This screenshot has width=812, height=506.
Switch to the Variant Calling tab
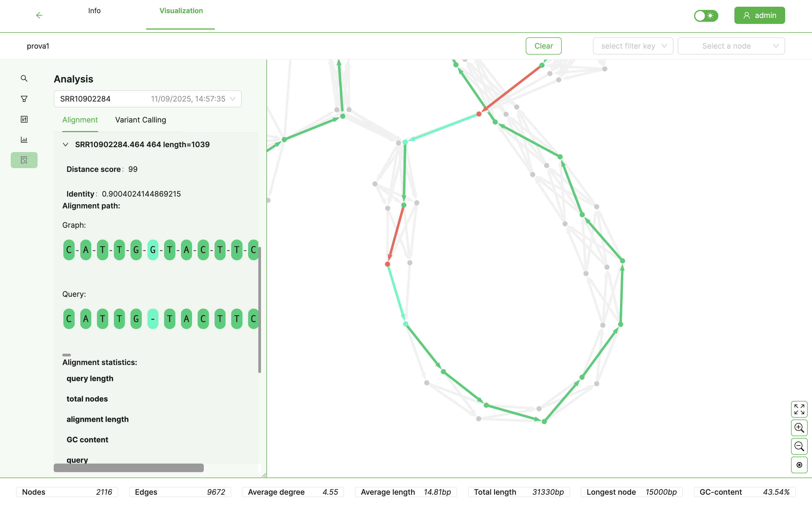pyautogui.click(x=140, y=120)
